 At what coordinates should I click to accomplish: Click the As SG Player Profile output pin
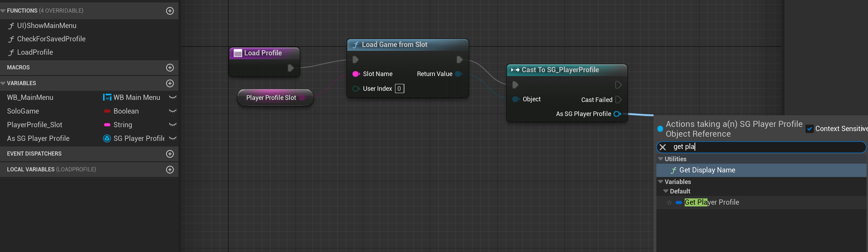(617, 114)
